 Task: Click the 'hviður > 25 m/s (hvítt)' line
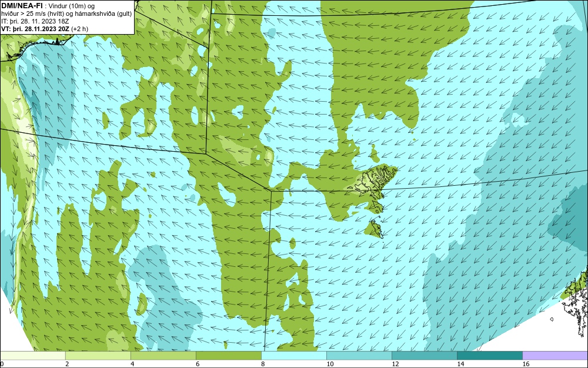pos(32,14)
